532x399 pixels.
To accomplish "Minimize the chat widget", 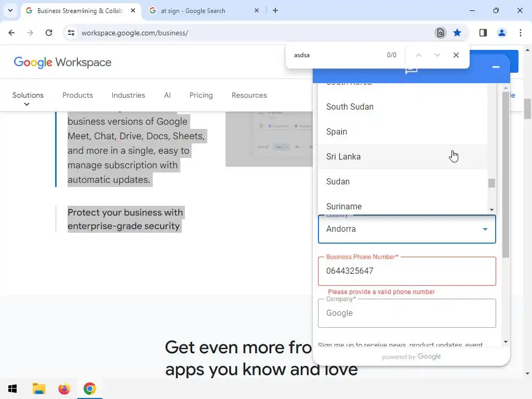I will click(496, 67).
